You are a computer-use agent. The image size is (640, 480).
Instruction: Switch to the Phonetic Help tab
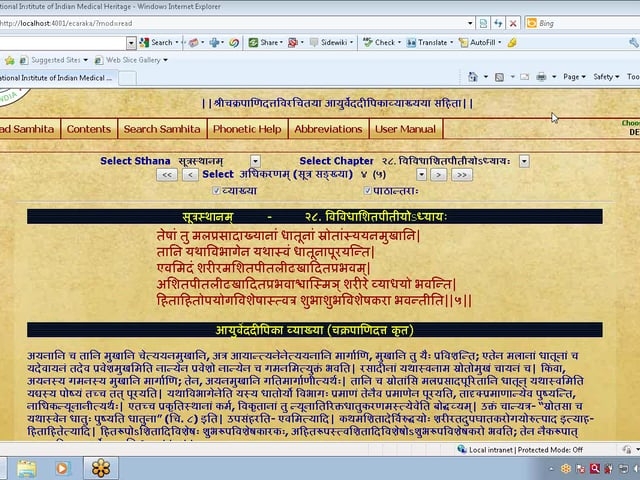coord(247,129)
